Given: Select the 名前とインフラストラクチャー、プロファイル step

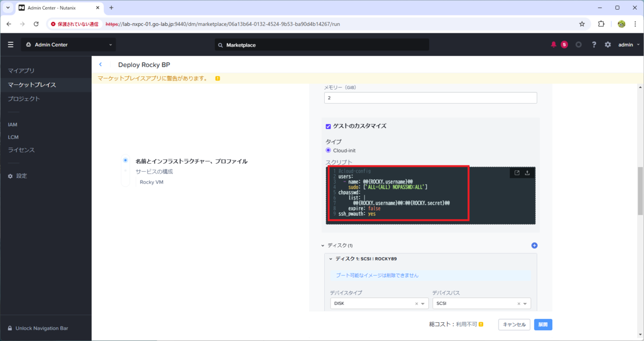Looking at the screenshot, I should pos(192,161).
